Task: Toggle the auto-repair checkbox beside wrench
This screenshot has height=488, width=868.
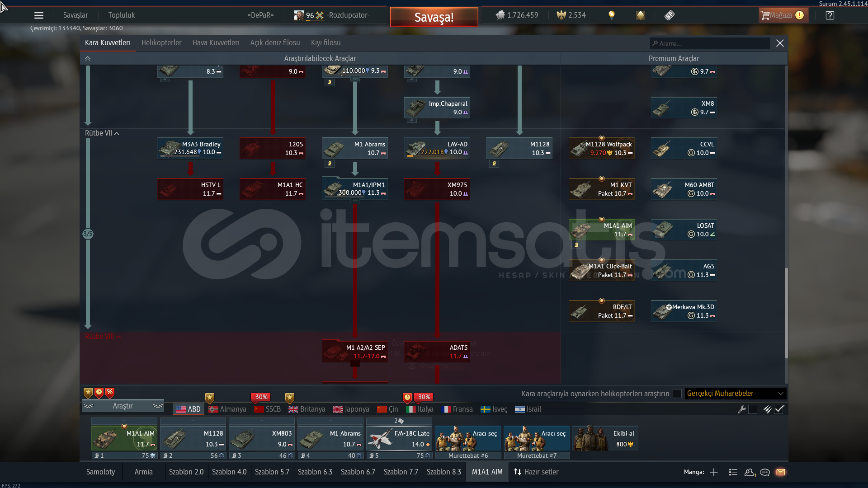Action: [x=753, y=409]
